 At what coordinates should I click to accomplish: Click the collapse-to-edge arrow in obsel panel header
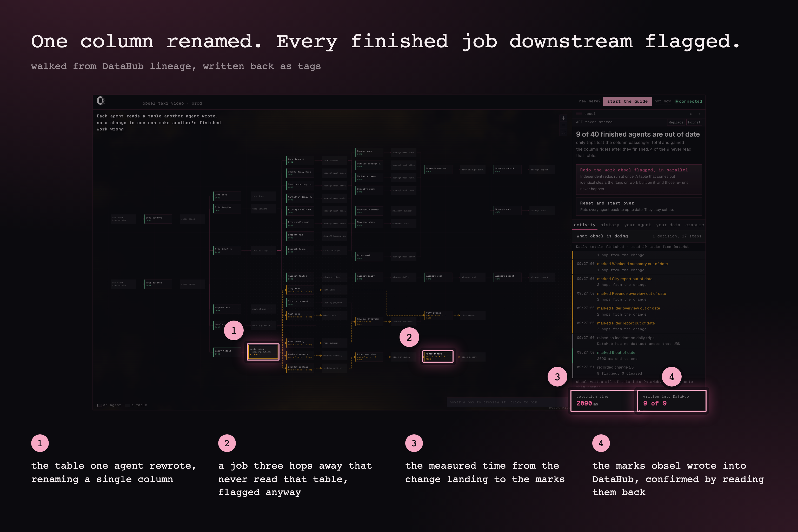tap(691, 114)
